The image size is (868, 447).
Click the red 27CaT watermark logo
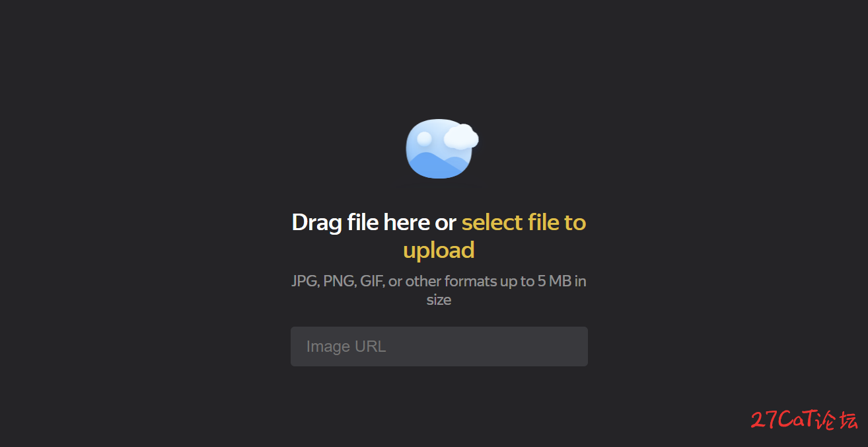pos(805,420)
